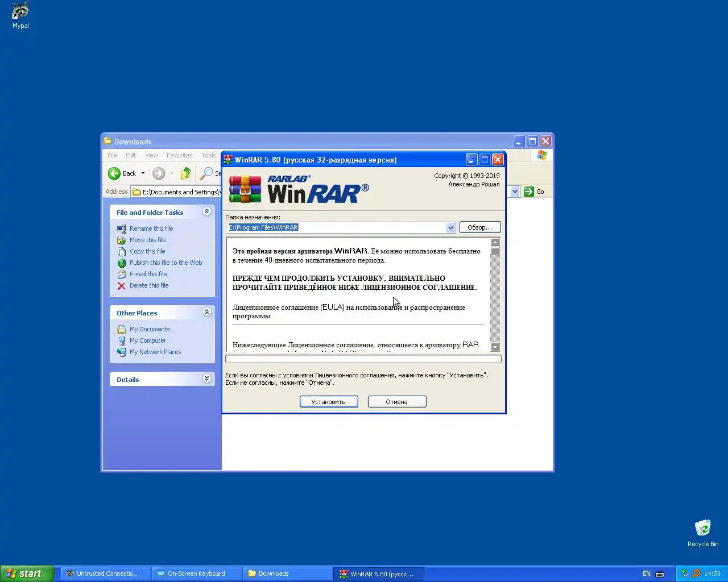
Task: Click the Обзор browse button
Action: [480, 227]
